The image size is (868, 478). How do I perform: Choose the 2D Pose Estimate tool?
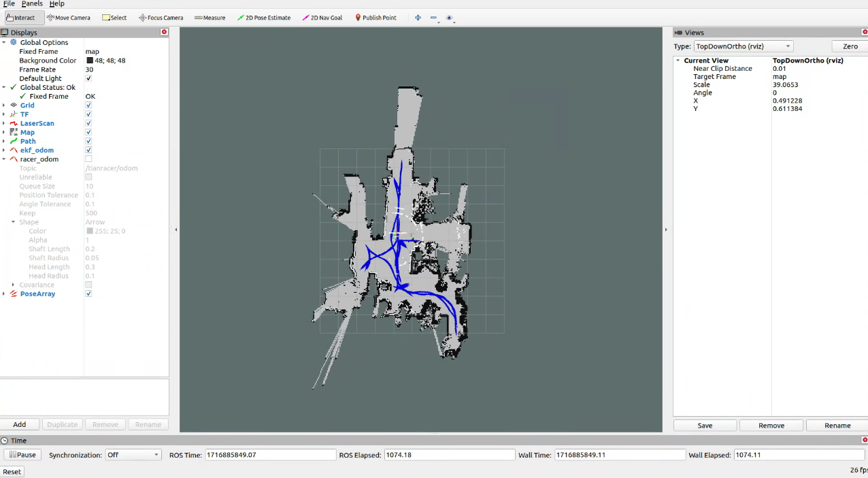point(264,18)
